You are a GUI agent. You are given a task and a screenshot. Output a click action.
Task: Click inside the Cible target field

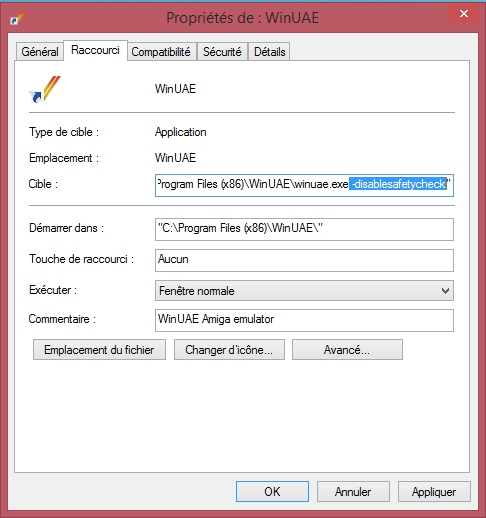click(x=304, y=185)
